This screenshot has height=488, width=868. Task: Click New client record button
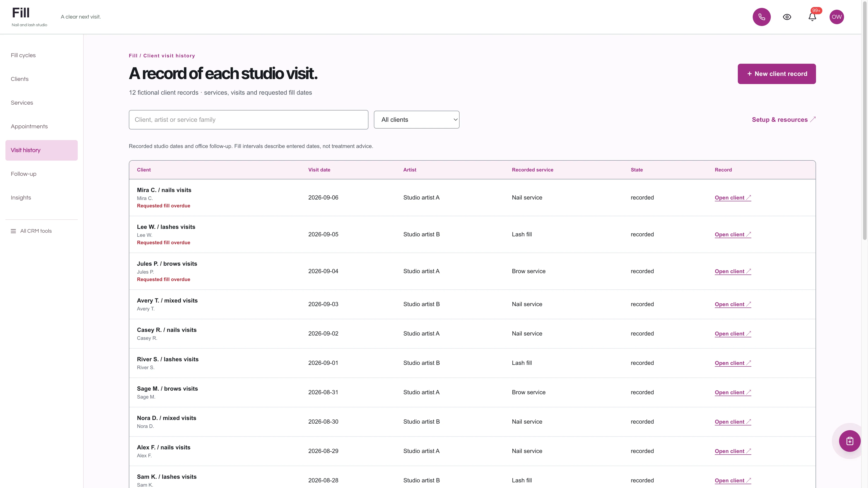pyautogui.click(x=777, y=74)
